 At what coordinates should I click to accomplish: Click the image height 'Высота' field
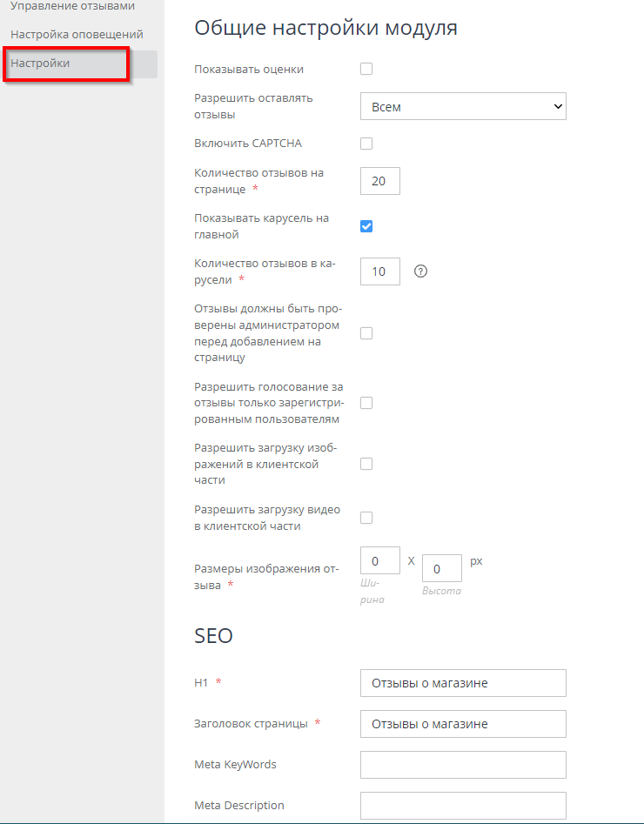point(441,569)
